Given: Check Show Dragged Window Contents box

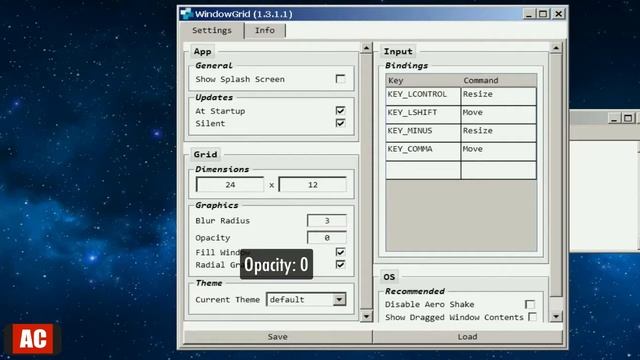Looking at the screenshot, I should (x=532, y=317).
